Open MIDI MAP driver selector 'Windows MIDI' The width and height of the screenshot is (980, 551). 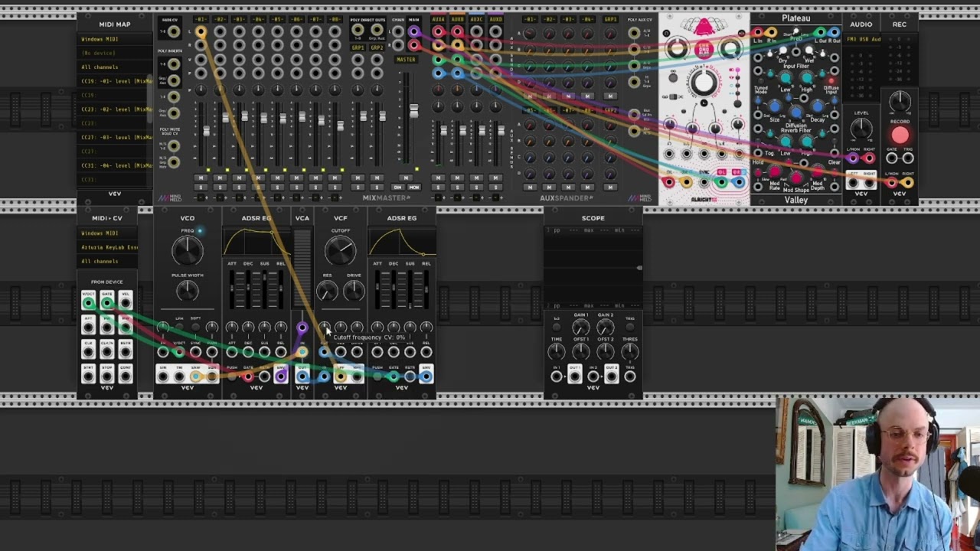pos(115,39)
